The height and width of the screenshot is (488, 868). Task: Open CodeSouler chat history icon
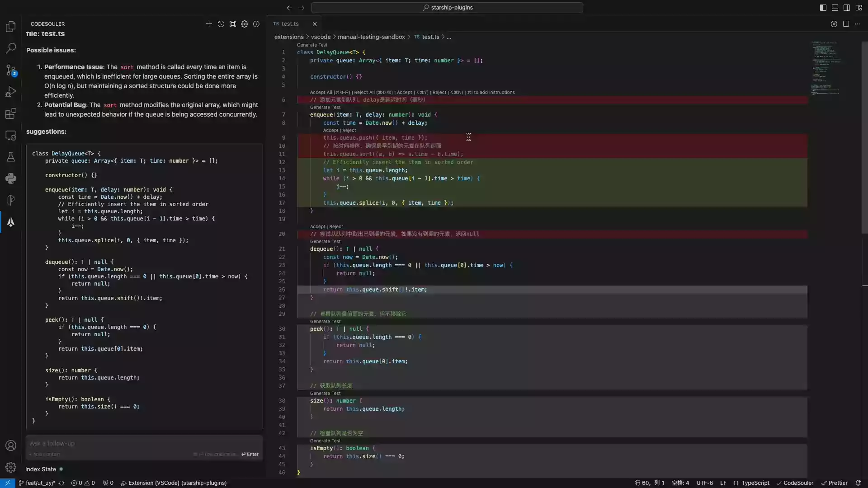(221, 24)
